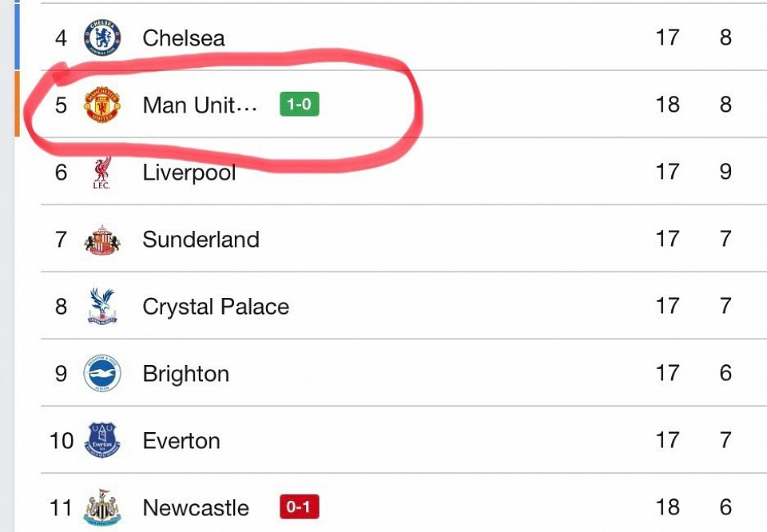Click the Brighton club crest
This screenshot has height=532, width=767.
coord(102,374)
